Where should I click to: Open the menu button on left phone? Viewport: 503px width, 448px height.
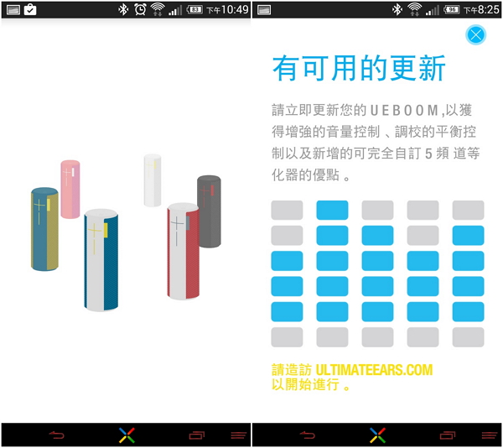(x=239, y=435)
